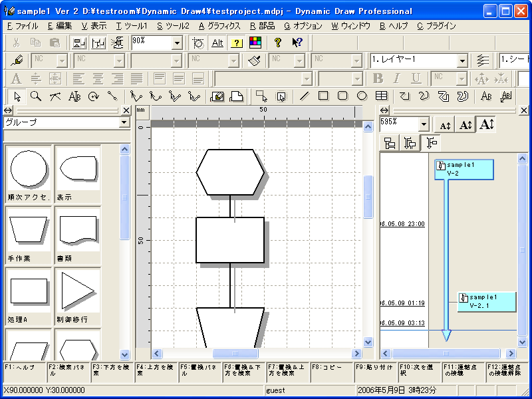Click the 08.05.09 01:19 timestamp

pyautogui.click(x=402, y=303)
